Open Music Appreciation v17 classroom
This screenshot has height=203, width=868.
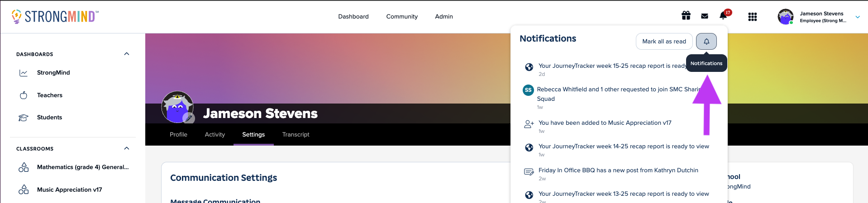coord(70,190)
